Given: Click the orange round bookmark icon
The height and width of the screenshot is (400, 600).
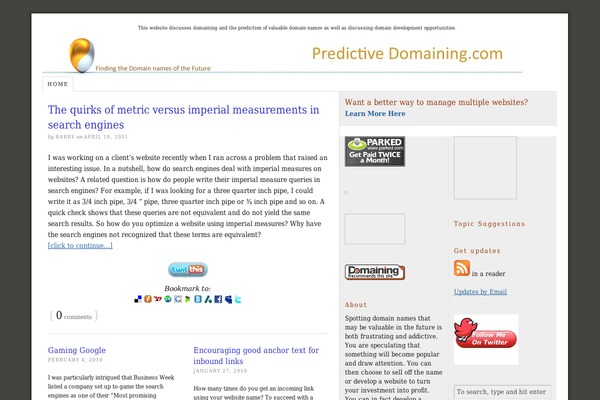Looking at the screenshot, I should [x=148, y=299].
